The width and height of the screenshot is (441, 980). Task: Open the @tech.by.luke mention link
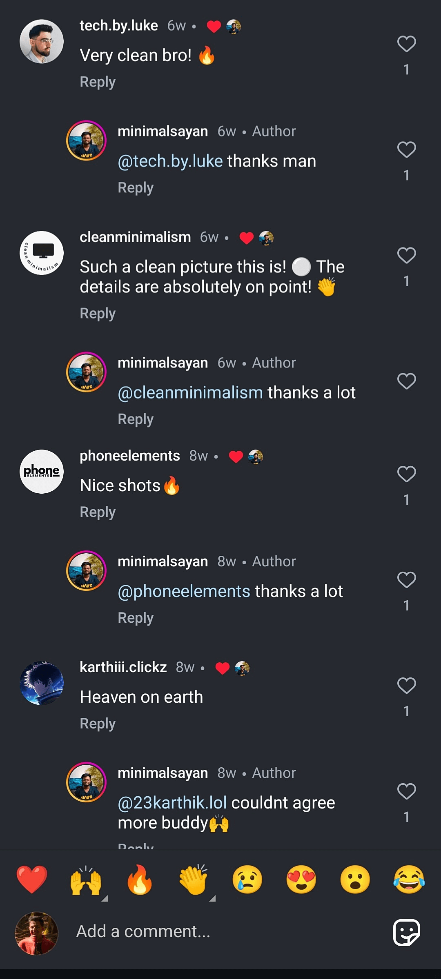click(170, 161)
